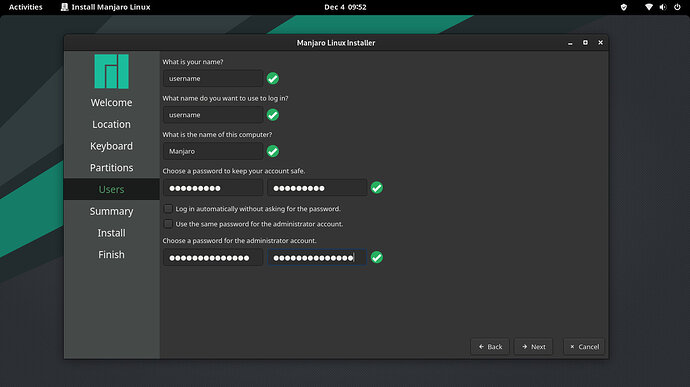The width and height of the screenshot is (690, 387).
Task: Click the Manjaro Linux Installer title text
Action: [x=336, y=43]
